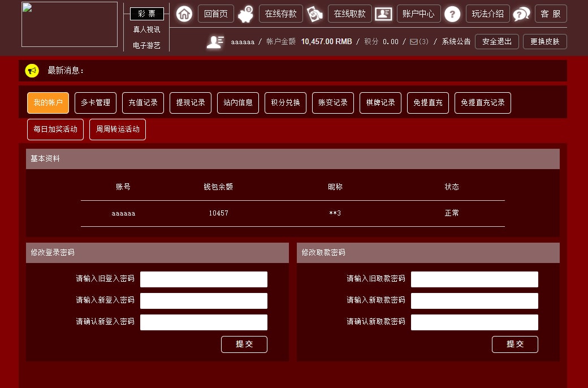Open the 每日加奖活动 tab
The width and height of the screenshot is (588, 388).
pos(55,130)
